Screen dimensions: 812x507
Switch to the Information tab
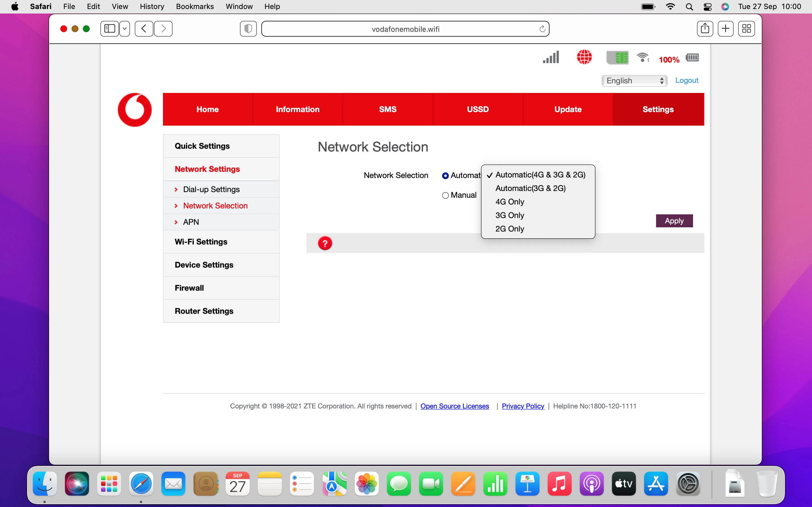(297, 109)
